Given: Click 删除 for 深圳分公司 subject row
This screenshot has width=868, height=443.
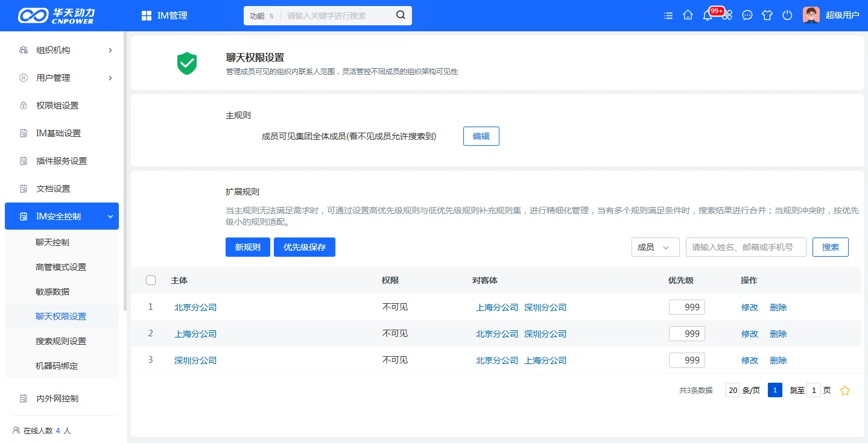Looking at the screenshot, I should [x=778, y=360].
